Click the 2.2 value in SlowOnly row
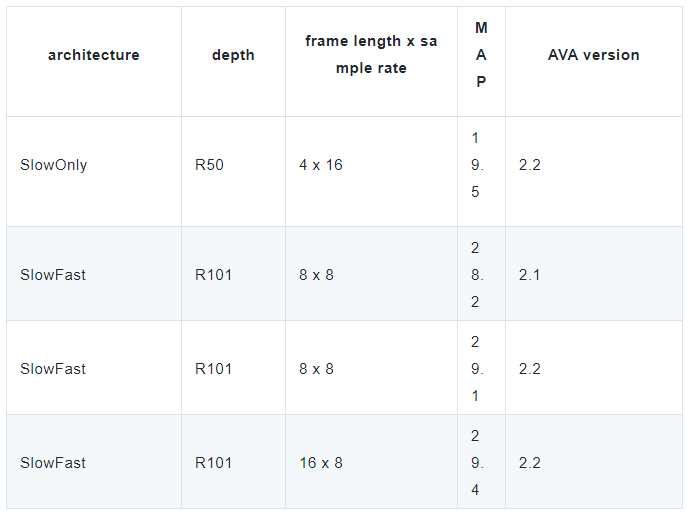The width and height of the screenshot is (689, 515). pyautogui.click(x=529, y=165)
